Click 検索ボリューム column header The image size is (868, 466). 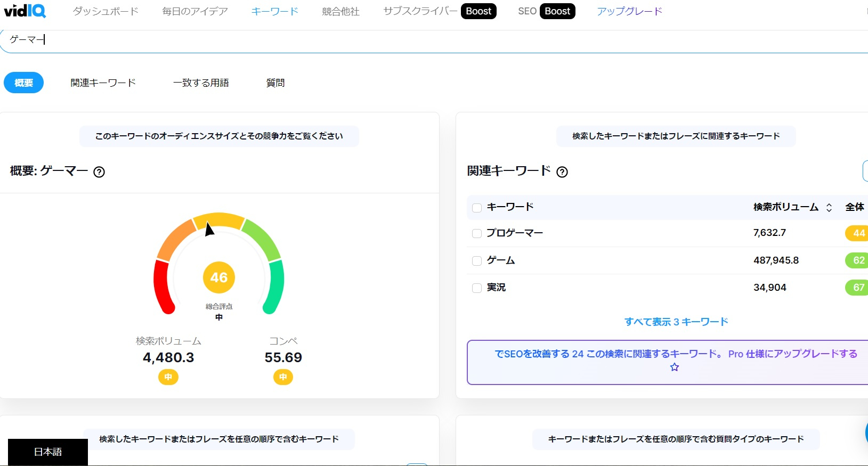[x=786, y=207]
